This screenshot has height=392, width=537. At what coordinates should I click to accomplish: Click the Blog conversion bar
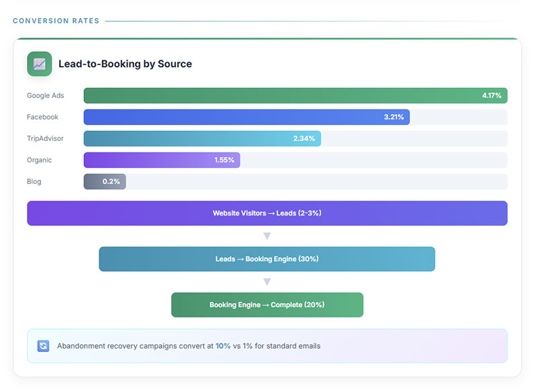[104, 181]
